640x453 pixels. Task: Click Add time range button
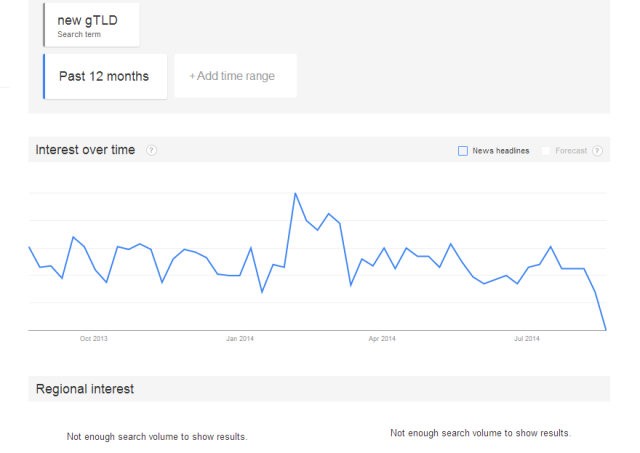click(x=235, y=76)
